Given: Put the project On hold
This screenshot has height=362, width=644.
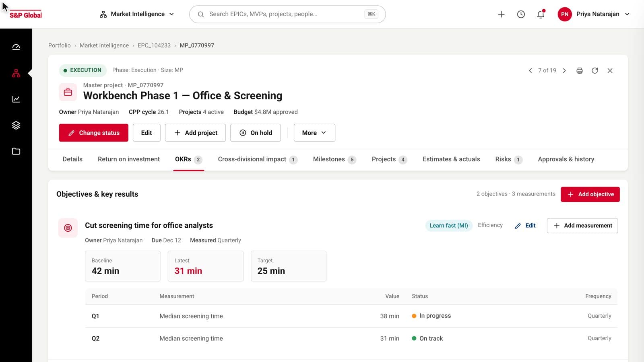Looking at the screenshot, I should (x=256, y=133).
